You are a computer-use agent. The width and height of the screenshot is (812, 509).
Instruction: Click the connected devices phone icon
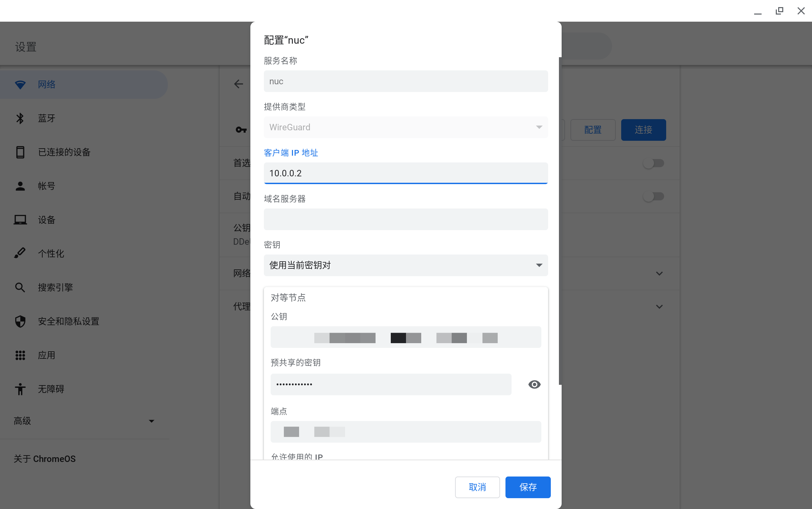[x=20, y=152]
